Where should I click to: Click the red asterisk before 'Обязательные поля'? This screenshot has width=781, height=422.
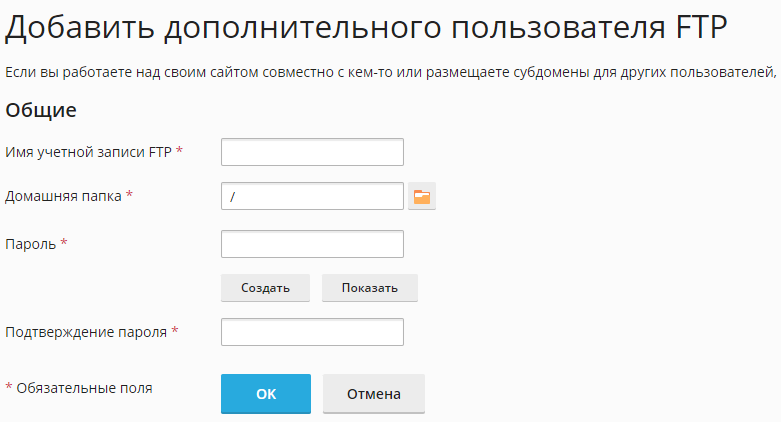click(10, 387)
